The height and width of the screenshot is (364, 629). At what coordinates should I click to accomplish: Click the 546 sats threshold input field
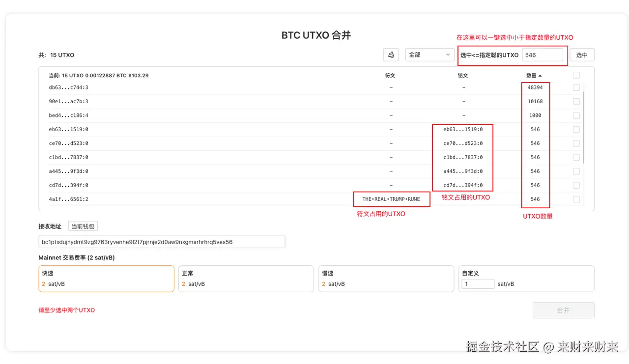pos(543,55)
